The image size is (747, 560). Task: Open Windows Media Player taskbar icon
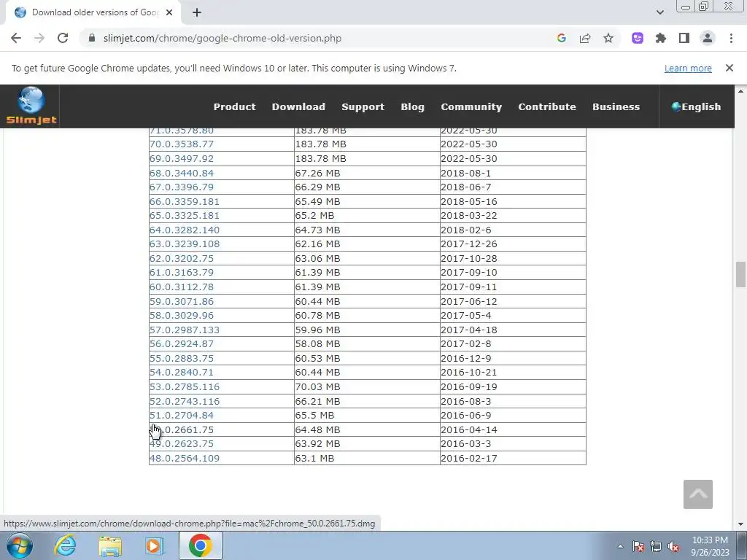(155, 546)
